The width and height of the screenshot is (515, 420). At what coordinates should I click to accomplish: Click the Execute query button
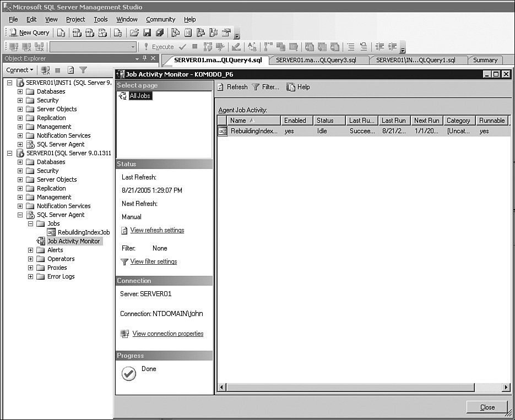point(159,47)
